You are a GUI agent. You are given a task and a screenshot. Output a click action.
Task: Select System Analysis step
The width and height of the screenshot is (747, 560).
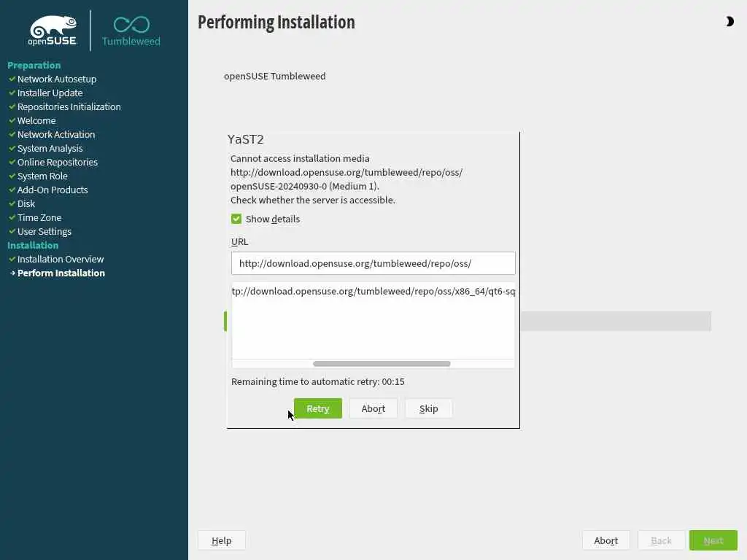pyautogui.click(x=50, y=148)
